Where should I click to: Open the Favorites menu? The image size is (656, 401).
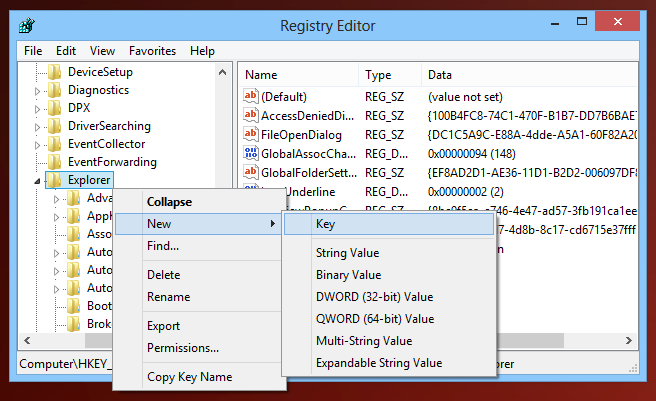coord(152,51)
